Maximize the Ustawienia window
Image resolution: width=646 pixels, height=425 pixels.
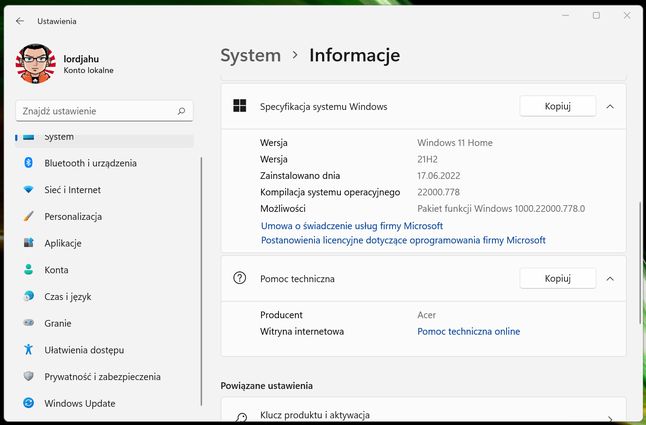click(x=596, y=16)
